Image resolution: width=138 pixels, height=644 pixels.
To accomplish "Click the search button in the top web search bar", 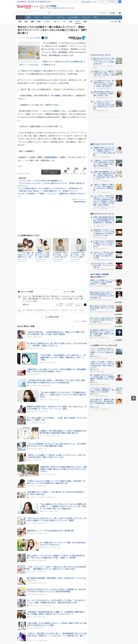I will (x=120, y=2).
